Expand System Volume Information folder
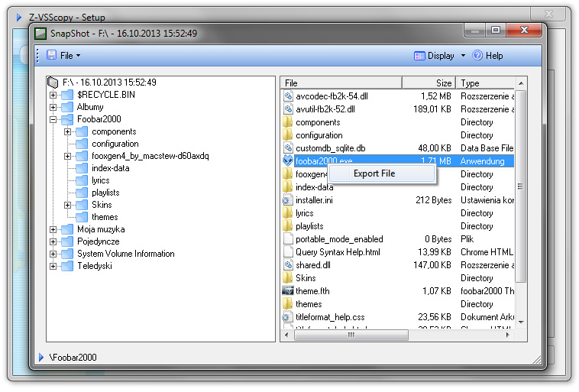 53,254
